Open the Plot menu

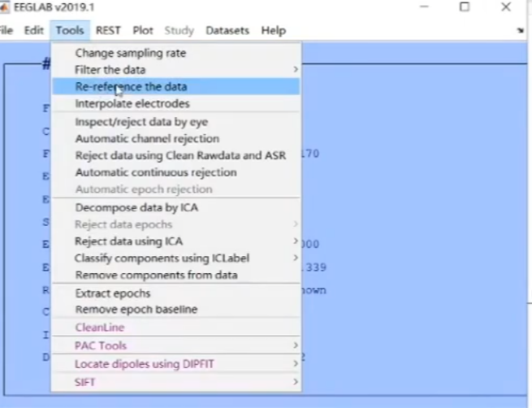pyautogui.click(x=143, y=31)
